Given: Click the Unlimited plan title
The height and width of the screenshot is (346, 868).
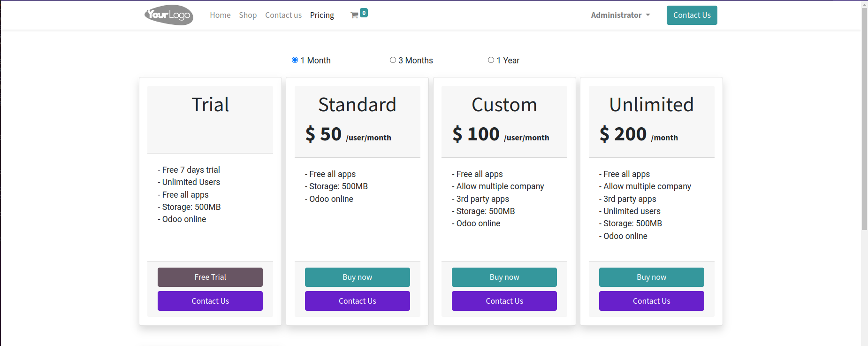Looking at the screenshot, I should point(652,104).
